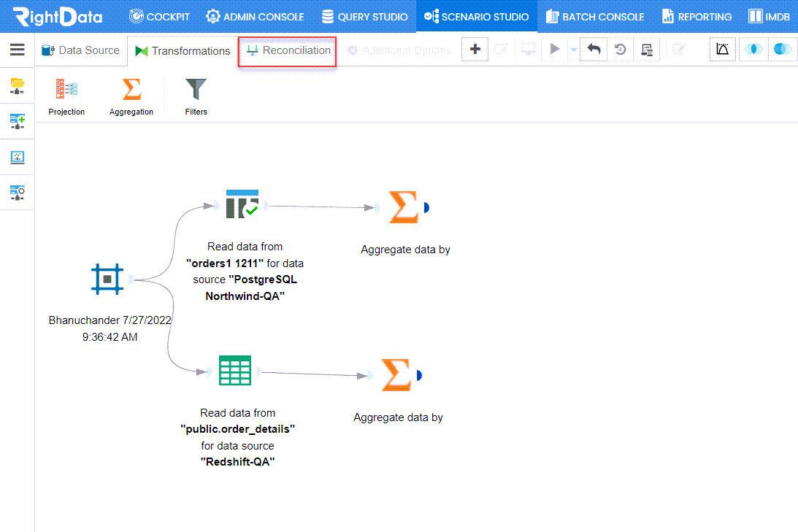Select the Projection transformation
798x532 pixels.
(x=66, y=96)
